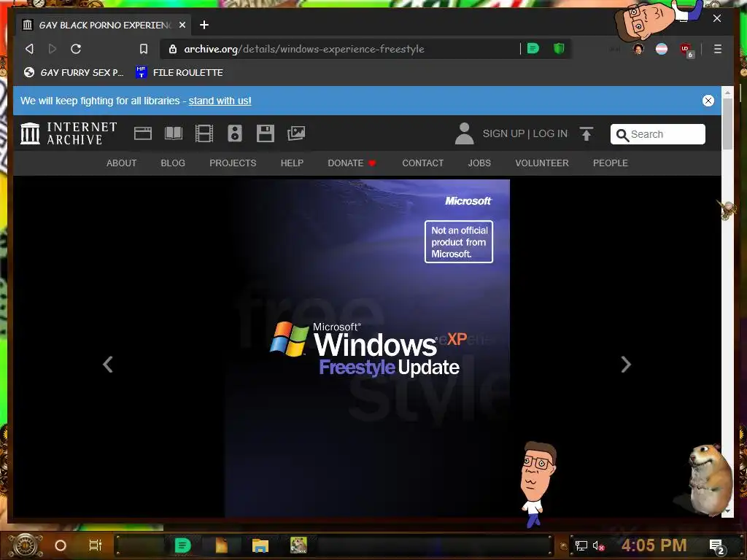Follow the 'stand with us!' link

click(220, 101)
